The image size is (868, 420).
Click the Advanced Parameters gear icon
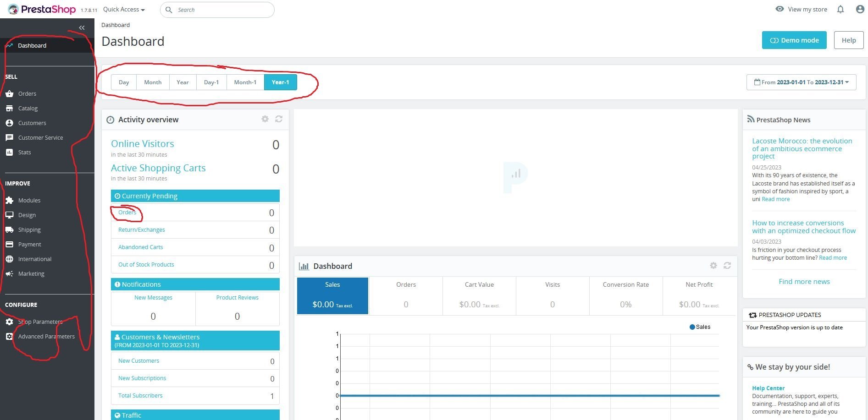[x=9, y=336]
